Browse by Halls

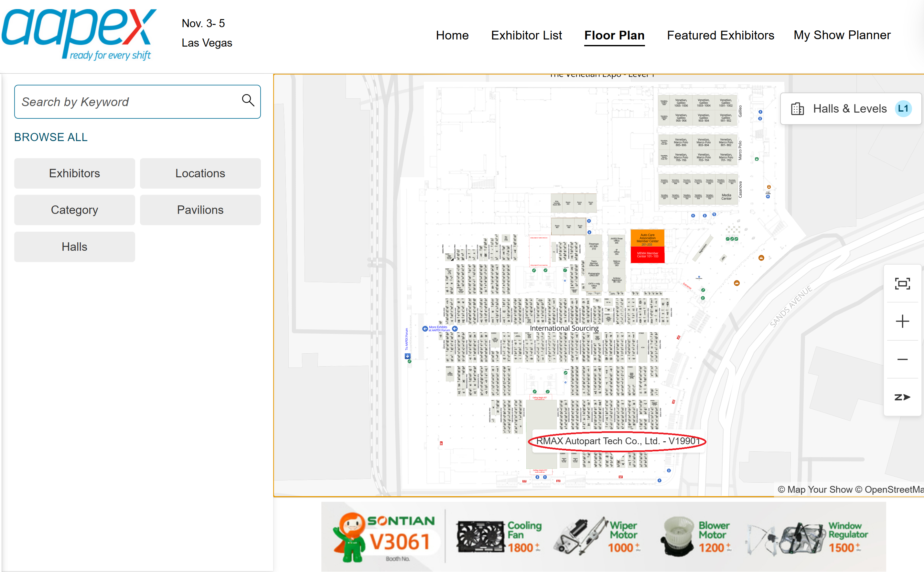[74, 247]
